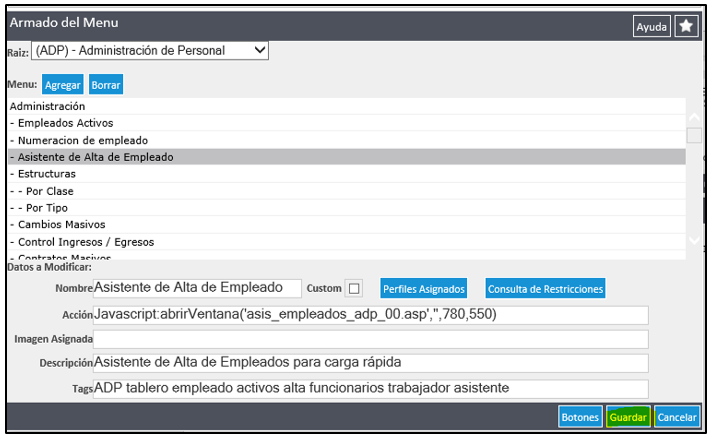Select Empleados Activos menu entry
The height and width of the screenshot is (441, 714).
[x=60, y=123]
